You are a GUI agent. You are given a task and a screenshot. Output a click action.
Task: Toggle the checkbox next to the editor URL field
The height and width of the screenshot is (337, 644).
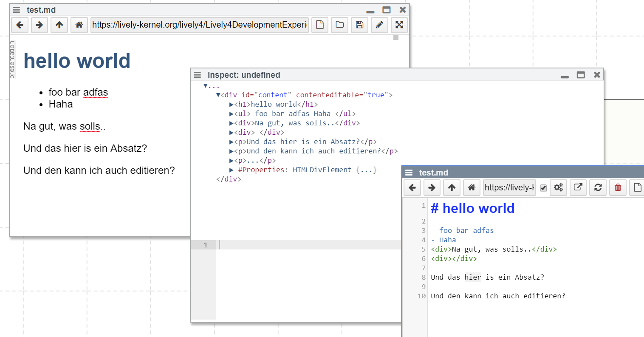tap(543, 188)
